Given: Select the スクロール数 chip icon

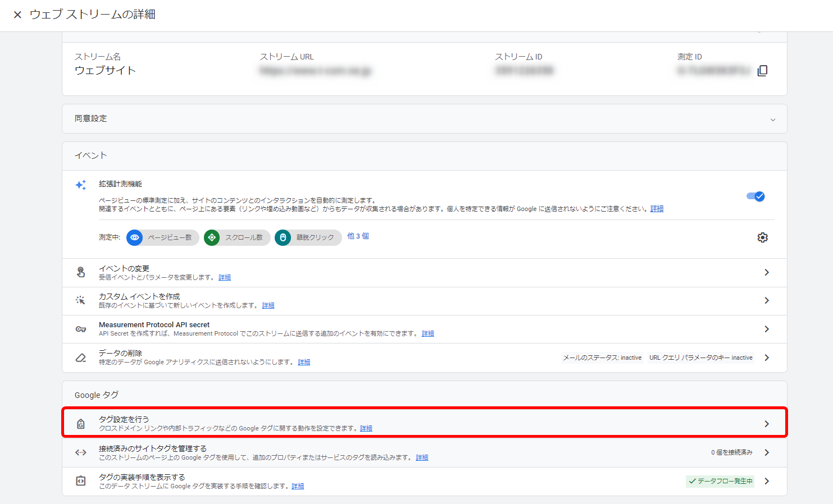Looking at the screenshot, I should point(212,237).
